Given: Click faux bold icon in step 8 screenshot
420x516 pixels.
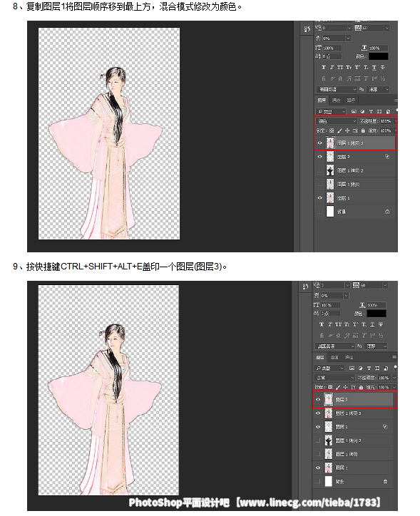Looking at the screenshot, I should coord(323,68).
